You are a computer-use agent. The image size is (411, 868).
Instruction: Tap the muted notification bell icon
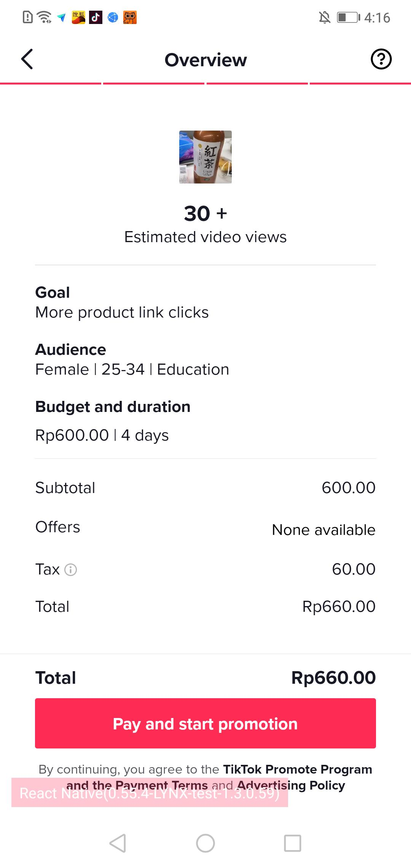coord(325,18)
